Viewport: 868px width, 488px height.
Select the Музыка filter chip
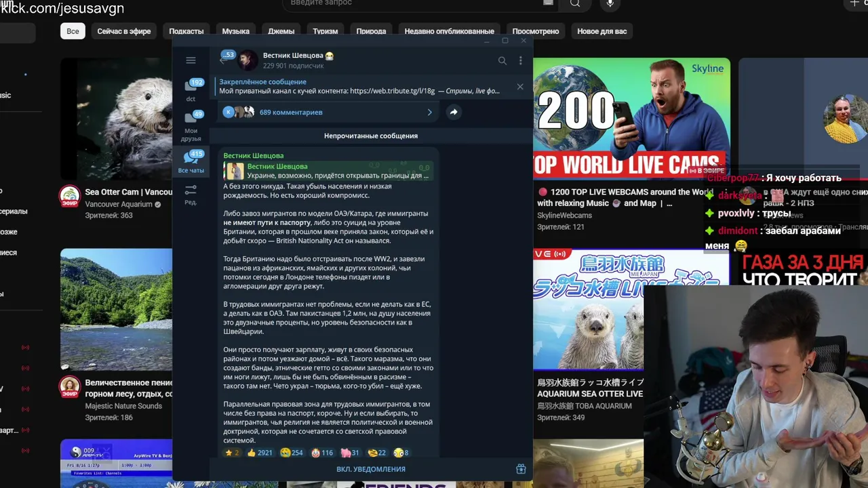click(236, 31)
